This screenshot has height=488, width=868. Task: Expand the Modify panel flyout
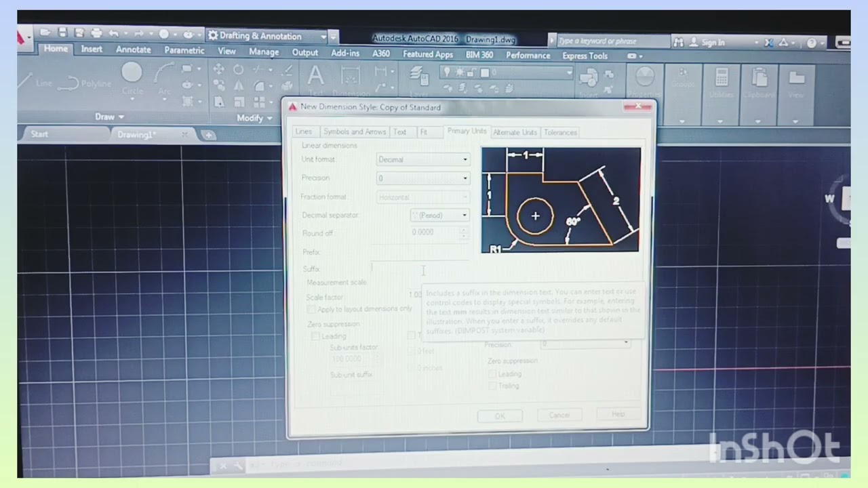click(254, 118)
